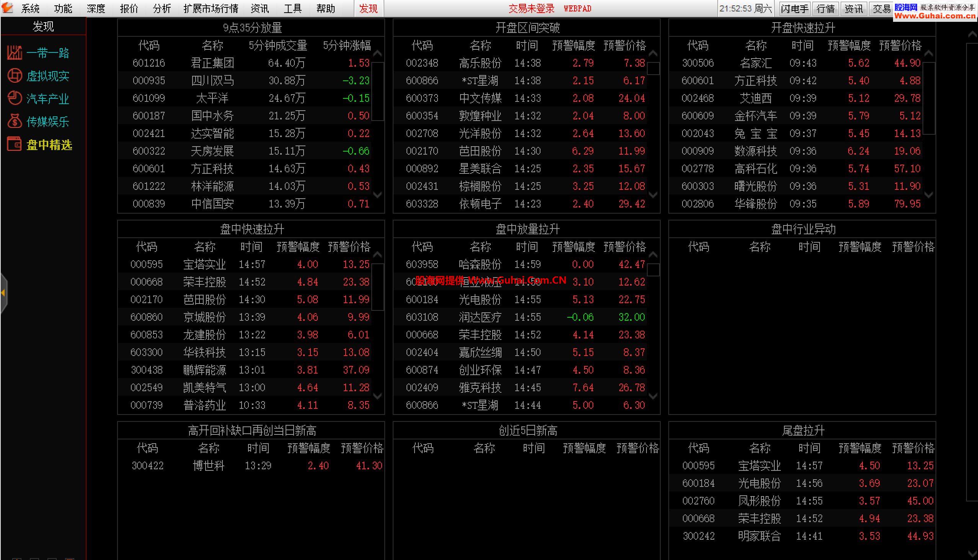Click up arrow in 开盘快速拉升 panel
978x560 pixels.
[929, 54]
